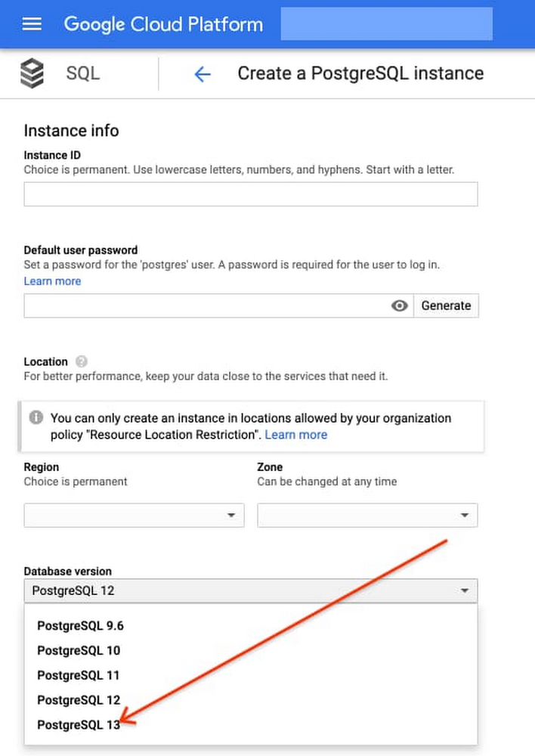535x756 pixels.
Task: Click the SQL stacked layers icon
Action: pyautogui.click(x=32, y=73)
